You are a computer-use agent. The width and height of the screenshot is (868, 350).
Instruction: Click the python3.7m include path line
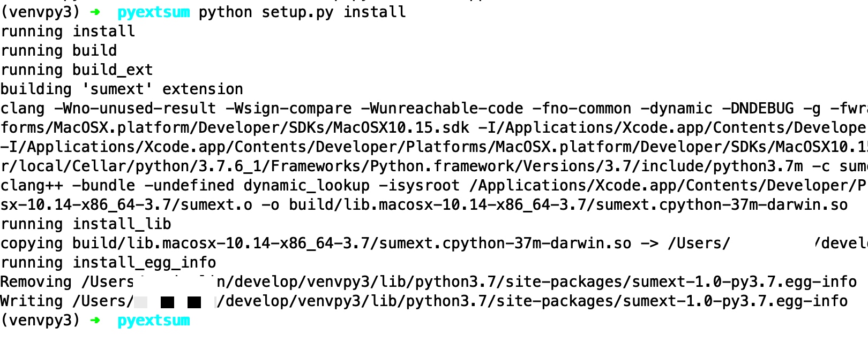(434, 166)
